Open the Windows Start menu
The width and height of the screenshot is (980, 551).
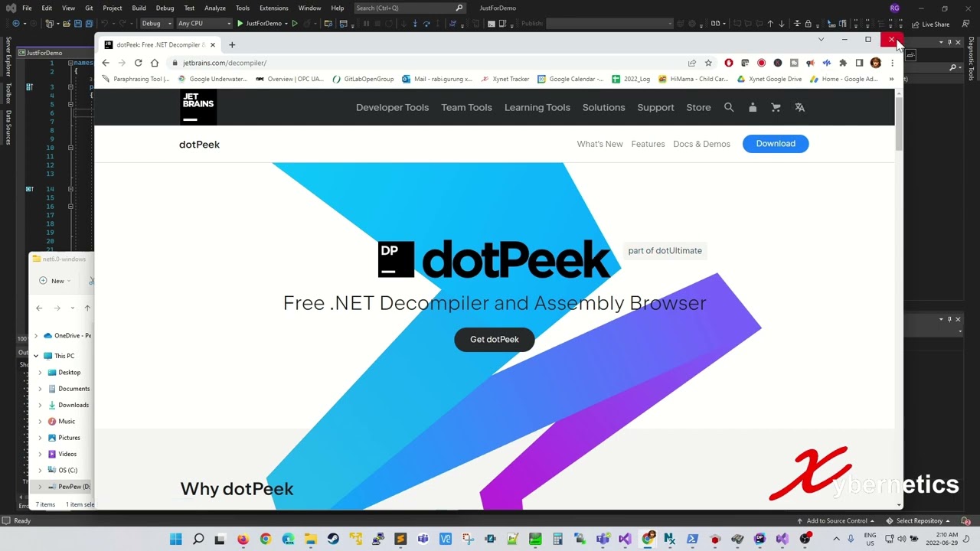(x=175, y=540)
